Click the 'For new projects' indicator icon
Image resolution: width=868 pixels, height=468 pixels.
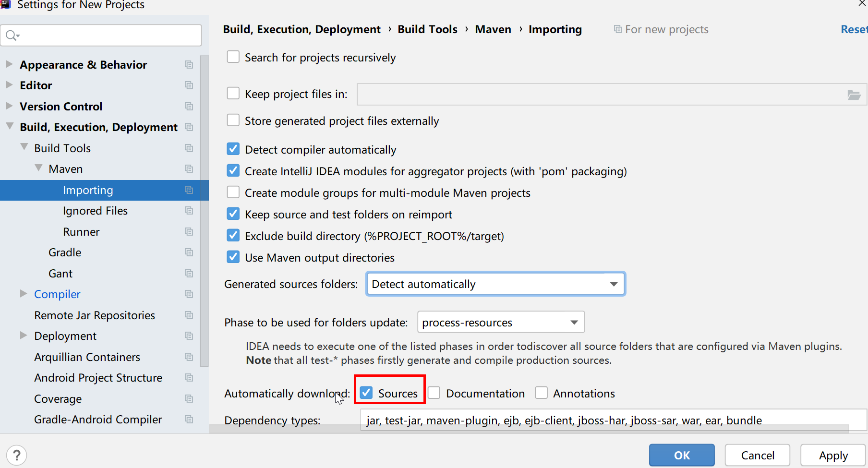coord(618,29)
